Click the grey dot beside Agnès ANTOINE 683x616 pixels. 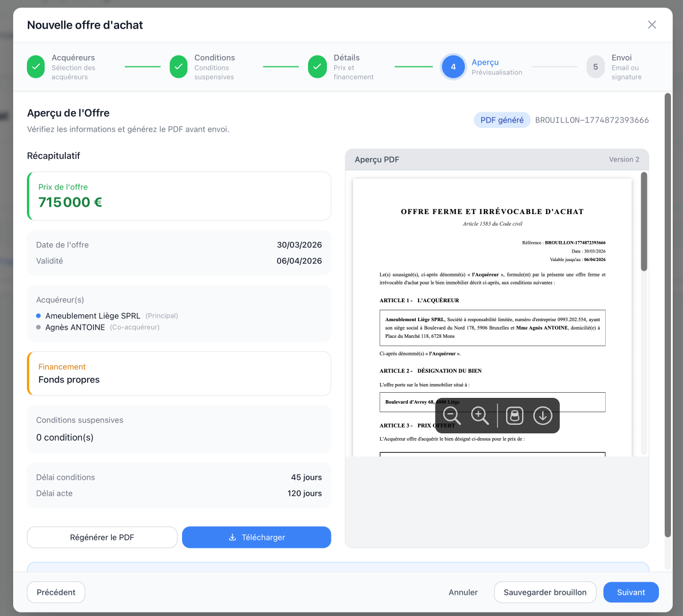[38, 327]
